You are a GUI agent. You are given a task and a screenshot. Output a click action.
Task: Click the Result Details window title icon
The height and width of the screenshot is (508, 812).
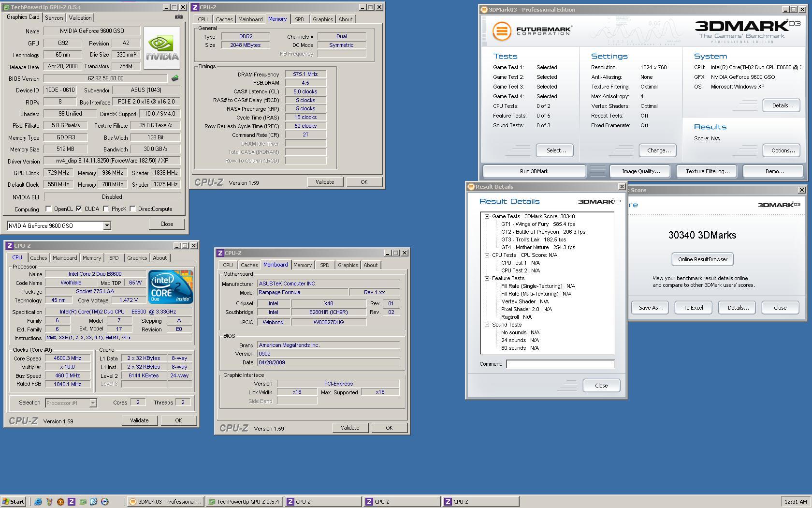click(x=471, y=187)
